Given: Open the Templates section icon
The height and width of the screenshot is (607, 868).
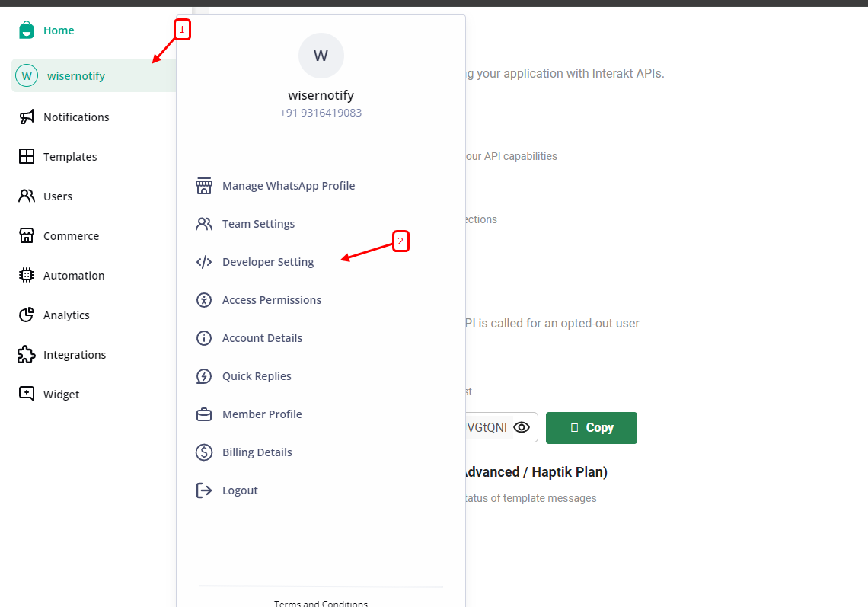Looking at the screenshot, I should click(26, 156).
